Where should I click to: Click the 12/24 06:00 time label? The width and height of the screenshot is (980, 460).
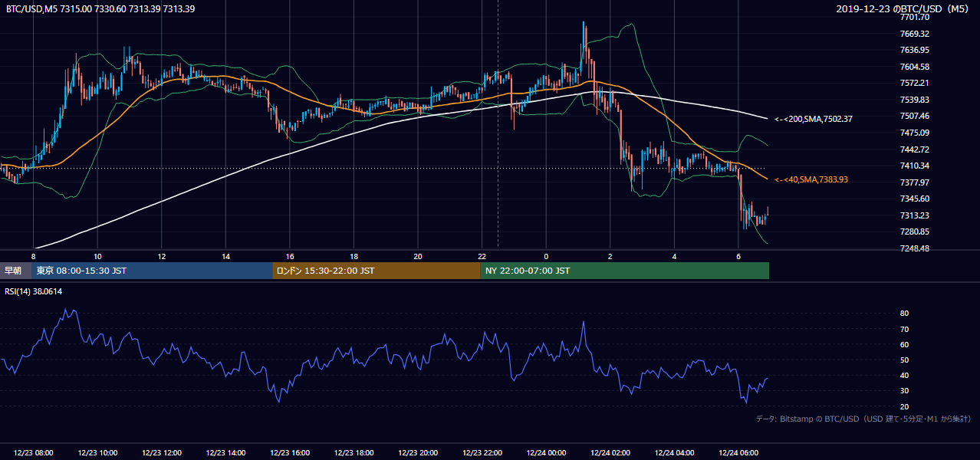coord(738,453)
